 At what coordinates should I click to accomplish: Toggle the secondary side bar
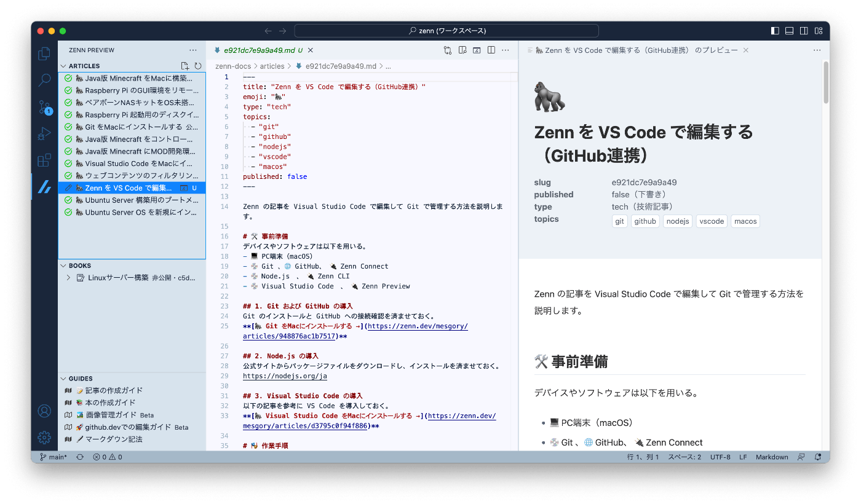click(804, 31)
